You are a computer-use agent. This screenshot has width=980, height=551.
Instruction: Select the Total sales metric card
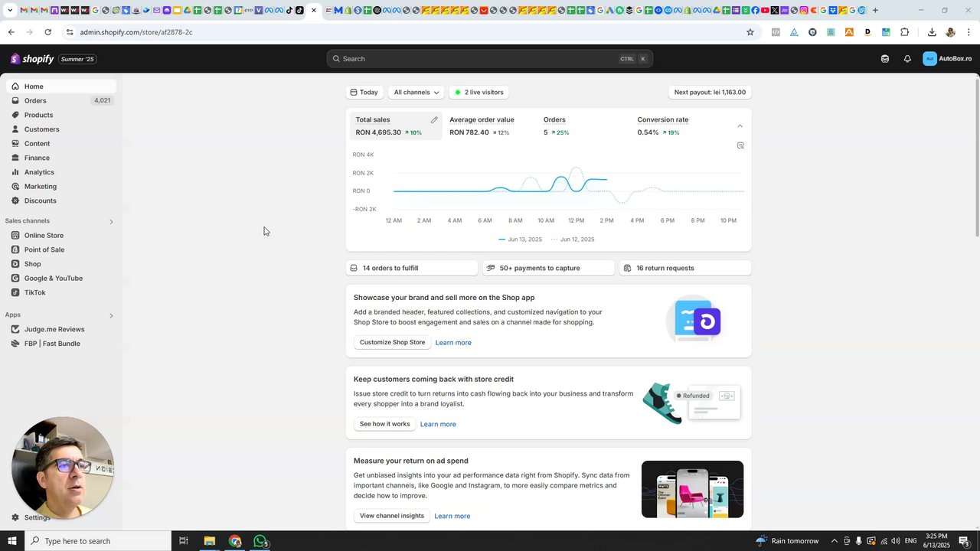click(396, 126)
